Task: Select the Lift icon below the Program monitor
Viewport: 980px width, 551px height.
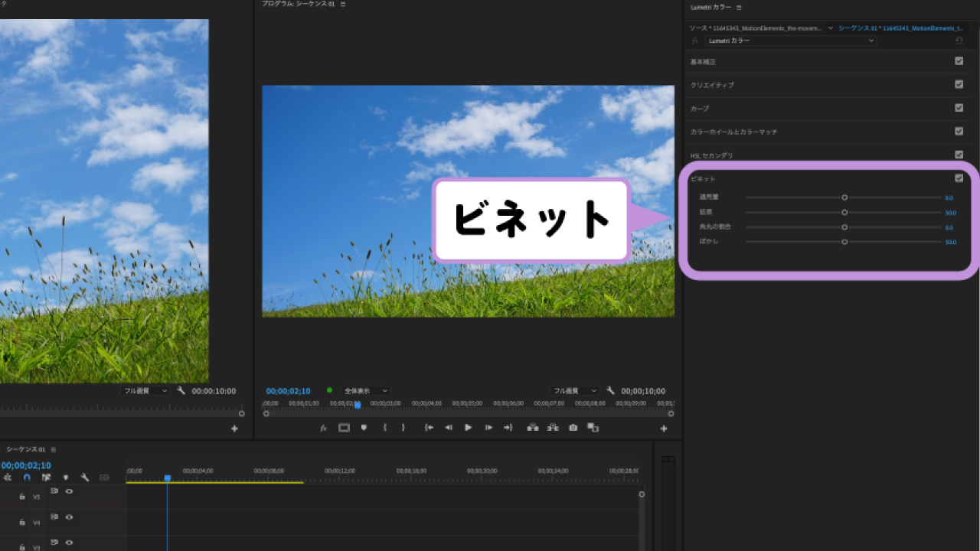Action: click(x=533, y=427)
